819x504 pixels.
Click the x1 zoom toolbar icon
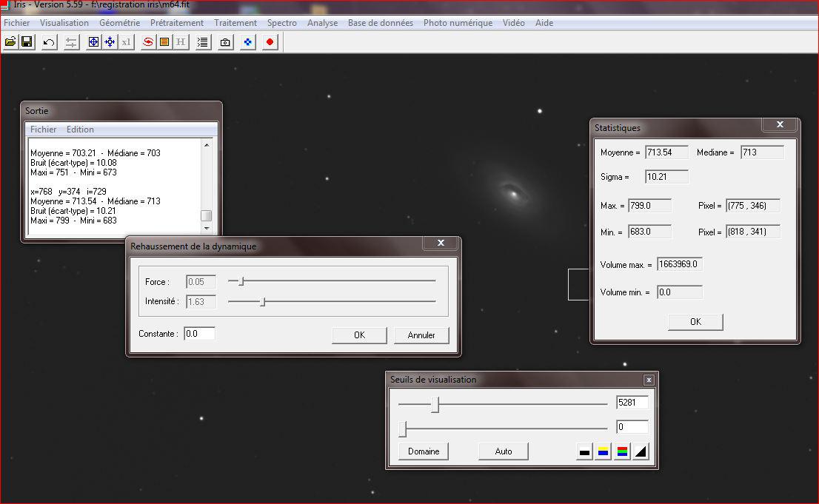click(127, 42)
